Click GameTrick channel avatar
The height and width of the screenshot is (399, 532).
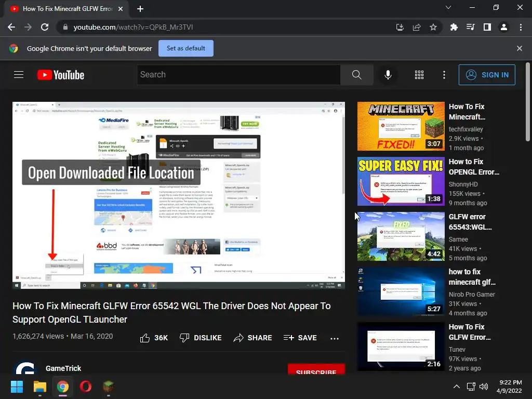pos(25,368)
